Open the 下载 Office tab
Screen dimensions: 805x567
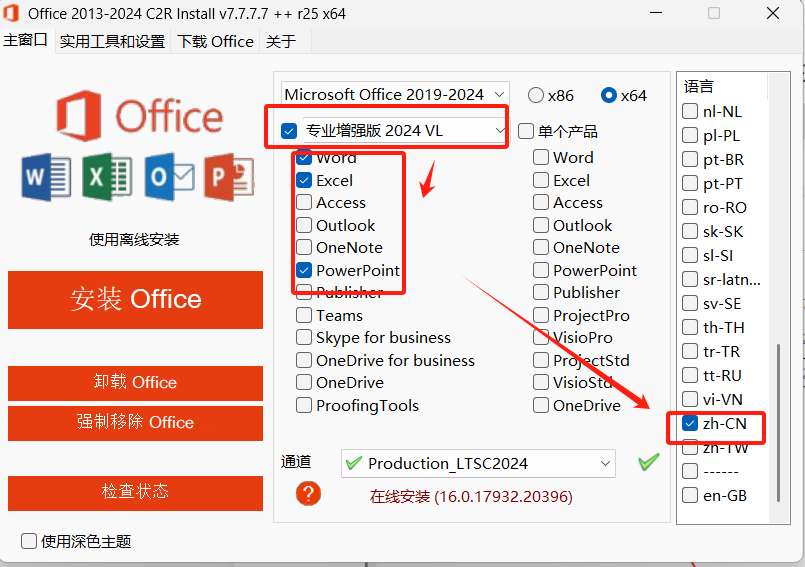click(x=215, y=41)
